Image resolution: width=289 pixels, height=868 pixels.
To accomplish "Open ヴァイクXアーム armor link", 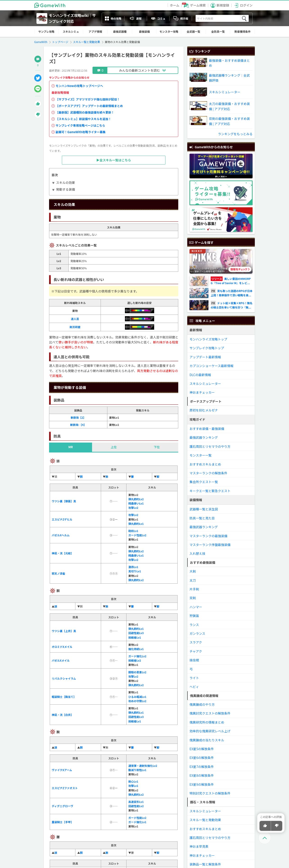I will point(62,770).
